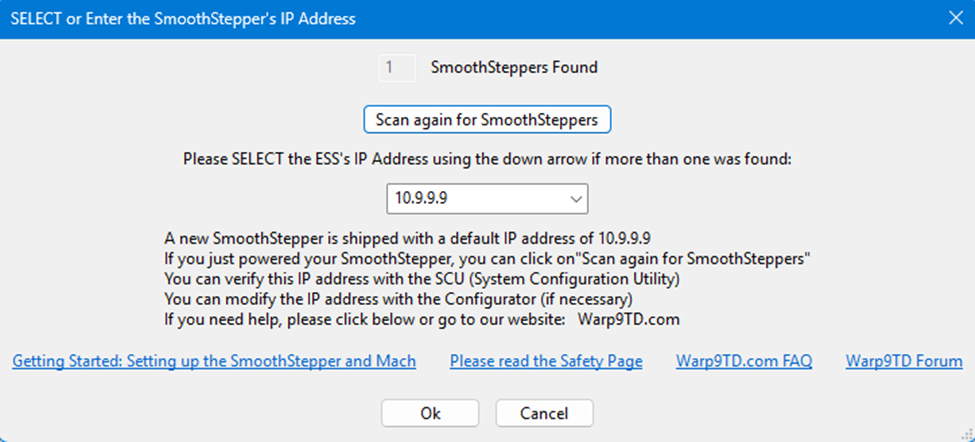Click the line about modifying IP with Configurator
Screen dimensions: 975x442
(399, 298)
